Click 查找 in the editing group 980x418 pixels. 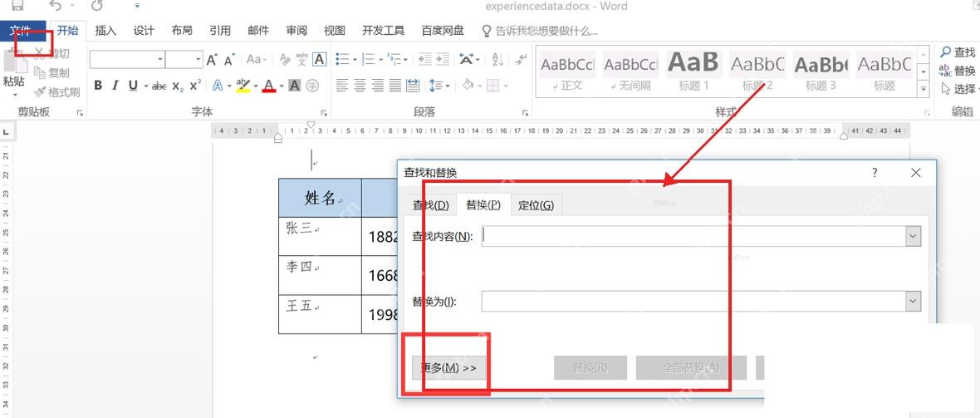coord(958,52)
